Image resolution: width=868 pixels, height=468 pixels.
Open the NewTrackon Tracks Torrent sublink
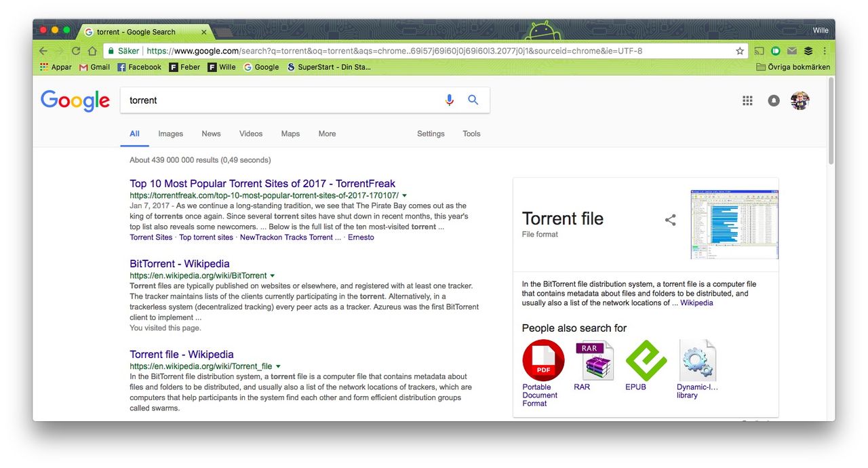[291, 237]
